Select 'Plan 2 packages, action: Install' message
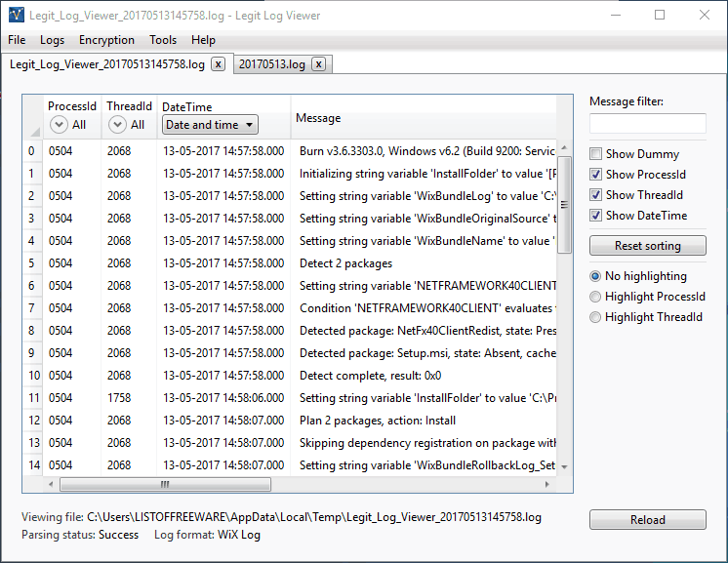The image size is (728, 563). (x=424, y=420)
